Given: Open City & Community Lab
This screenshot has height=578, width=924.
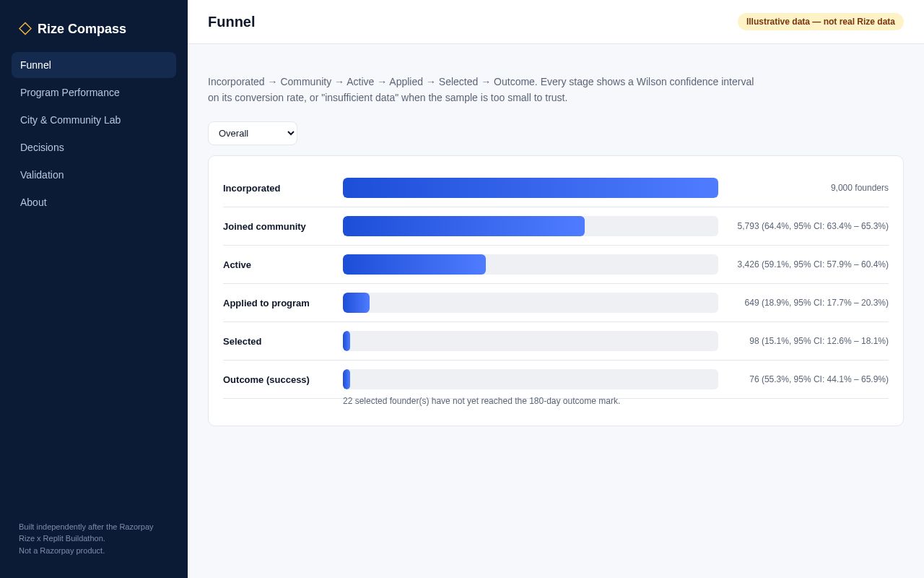Looking at the screenshot, I should click(x=94, y=120).
